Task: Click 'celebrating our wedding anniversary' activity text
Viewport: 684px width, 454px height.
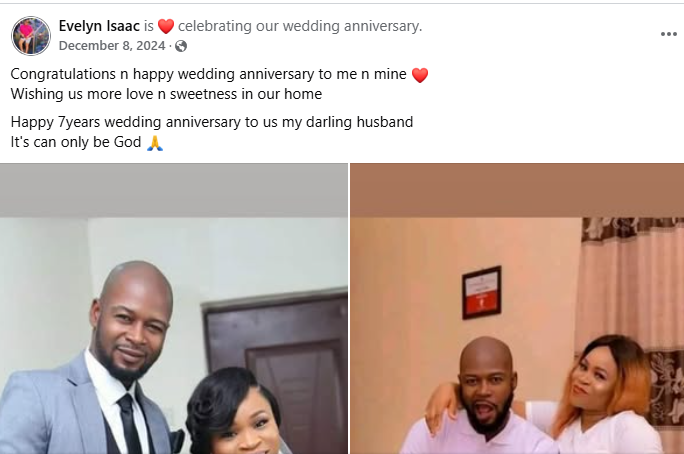Action: coord(300,26)
